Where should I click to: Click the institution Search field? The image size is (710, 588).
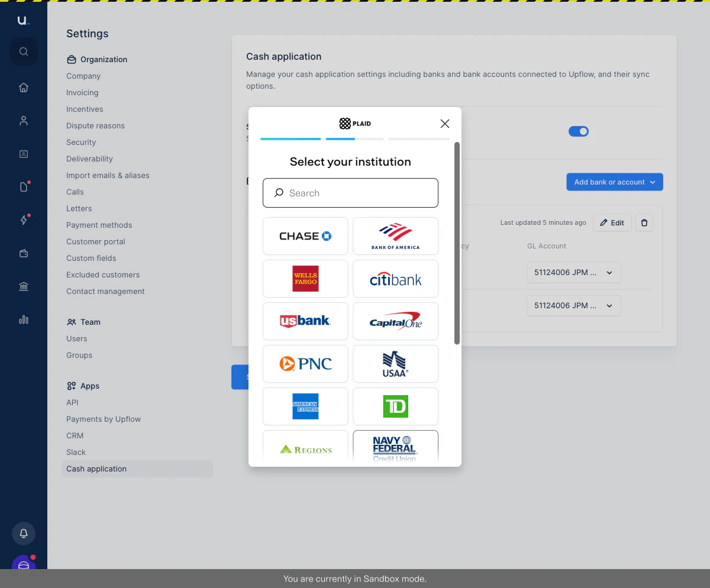350,193
